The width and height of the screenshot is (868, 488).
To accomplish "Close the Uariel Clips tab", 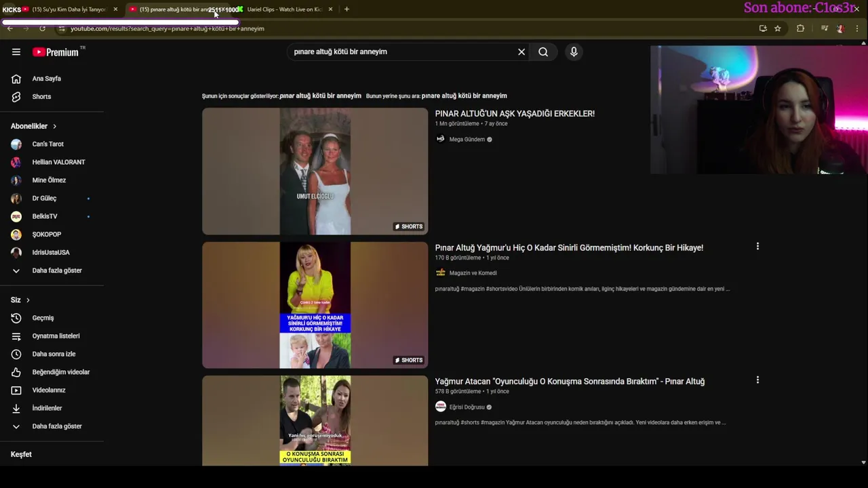I will (330, 9).
